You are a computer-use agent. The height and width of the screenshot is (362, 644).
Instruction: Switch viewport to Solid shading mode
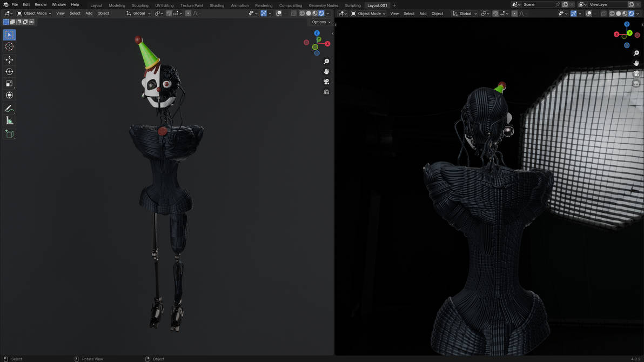[308, 13]
